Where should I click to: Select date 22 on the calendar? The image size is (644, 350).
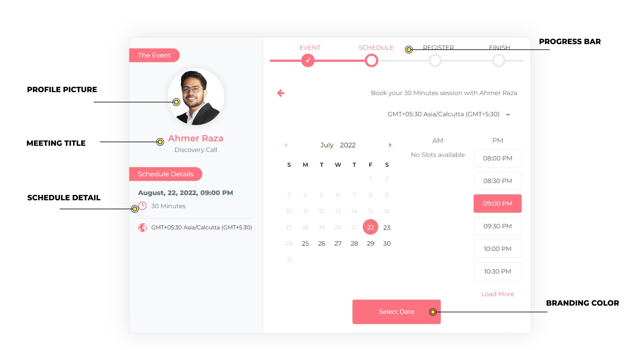coord(370,227)
